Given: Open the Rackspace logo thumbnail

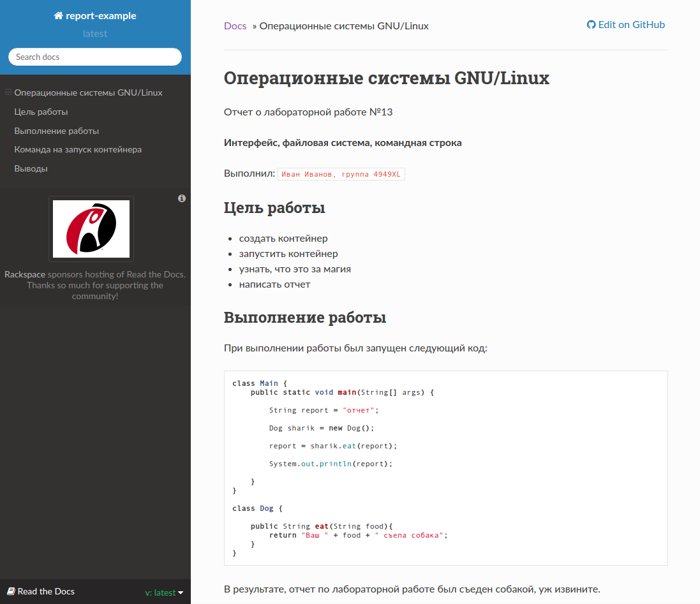Looking at the screenshot, I should pyautogui.click(x=91, y=229).
